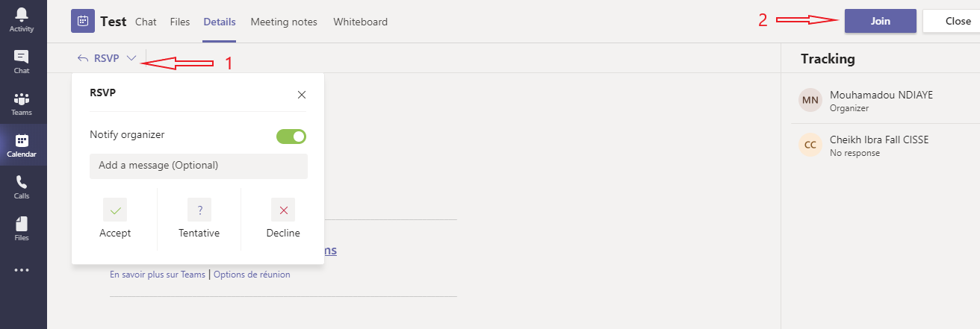Show more apps with the ellipsis icon

click(22, 270)
